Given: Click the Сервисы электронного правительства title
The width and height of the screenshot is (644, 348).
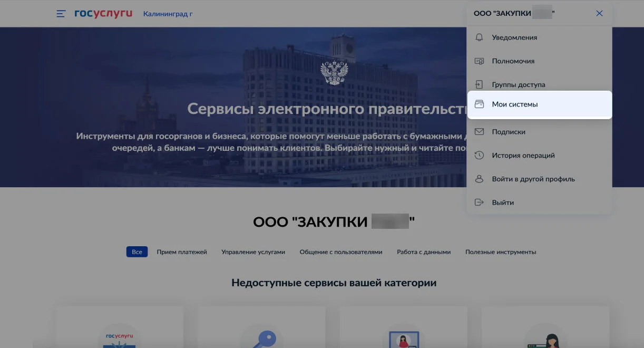Looking at the screenshot, I should pos(327,109).
